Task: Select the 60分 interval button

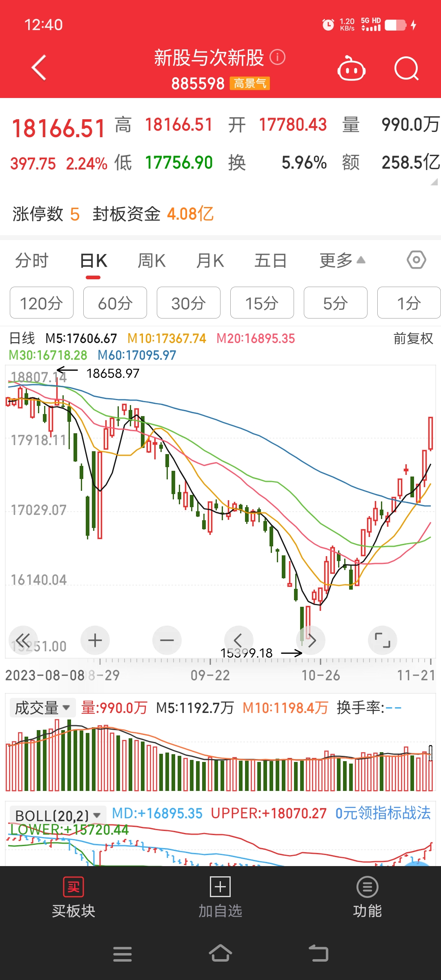Action: point(115,303)
